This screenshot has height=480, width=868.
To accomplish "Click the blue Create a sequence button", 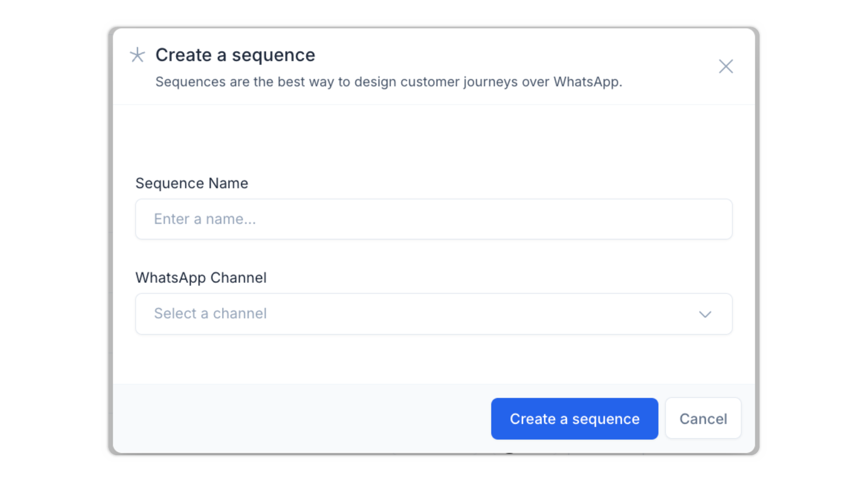I will tap(574, 418).
